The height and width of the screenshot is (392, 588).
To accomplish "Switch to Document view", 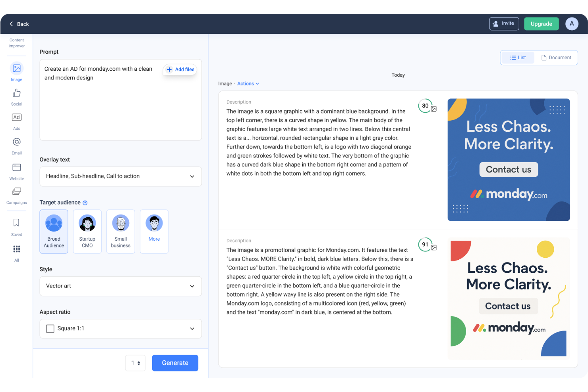I will click(x=556, y=58).
